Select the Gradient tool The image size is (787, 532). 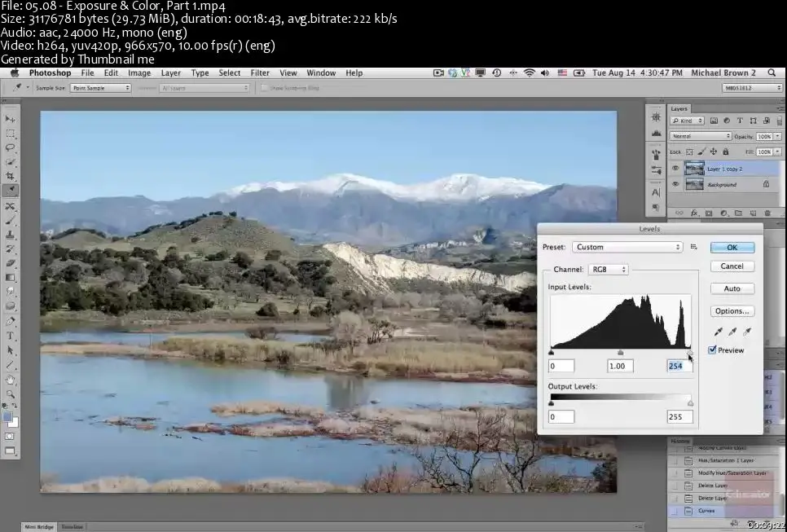(x=10, y=277)
